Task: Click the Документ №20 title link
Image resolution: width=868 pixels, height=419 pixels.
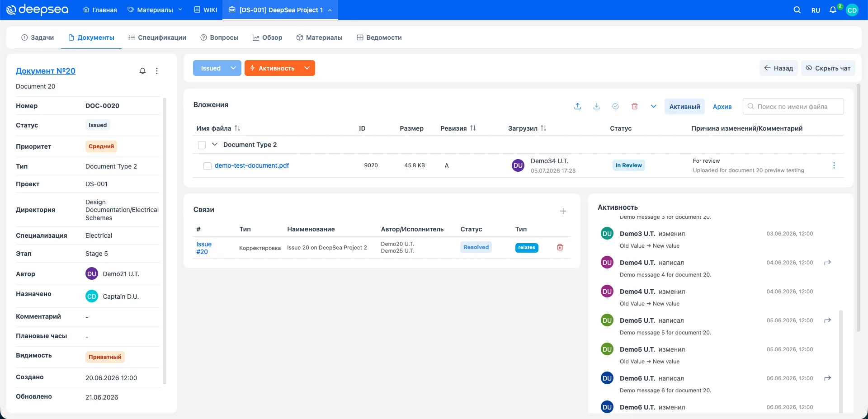Action: (x=46, y=71)
